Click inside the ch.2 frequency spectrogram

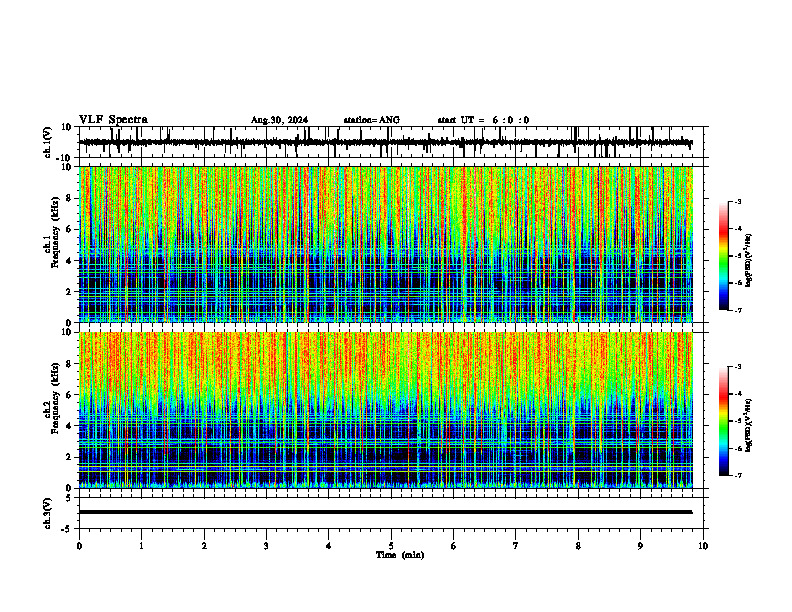pyautogui.click(x=385, y=410)
